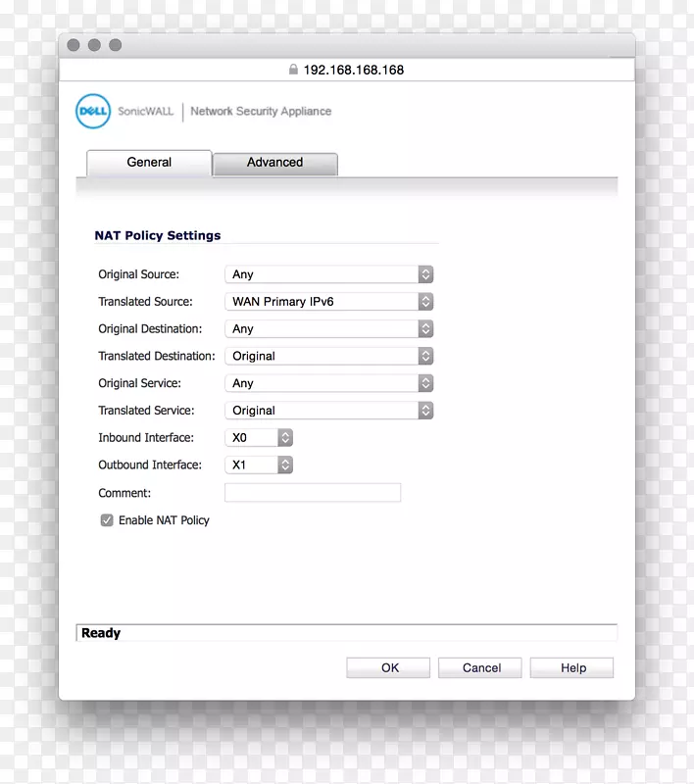
Task: Click the yellow minimize window button
Action: [94, 45]
